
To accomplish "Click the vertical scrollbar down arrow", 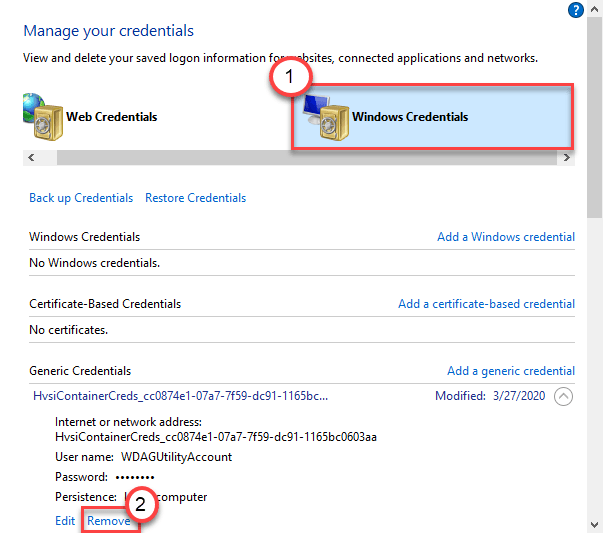I will (595, 525).
